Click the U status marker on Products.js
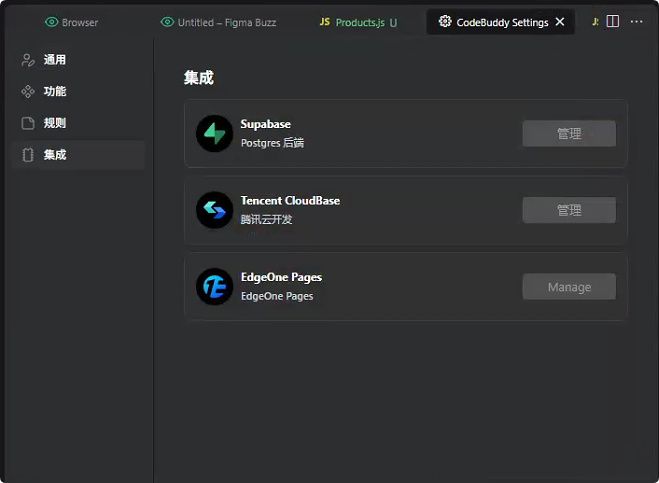The width and height of the screenshot is (659, 483). [x=393, y=23]
